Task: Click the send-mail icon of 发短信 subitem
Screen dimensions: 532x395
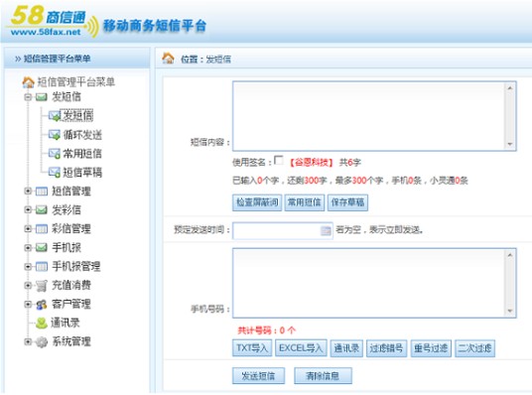Action: tap(55, 116)
